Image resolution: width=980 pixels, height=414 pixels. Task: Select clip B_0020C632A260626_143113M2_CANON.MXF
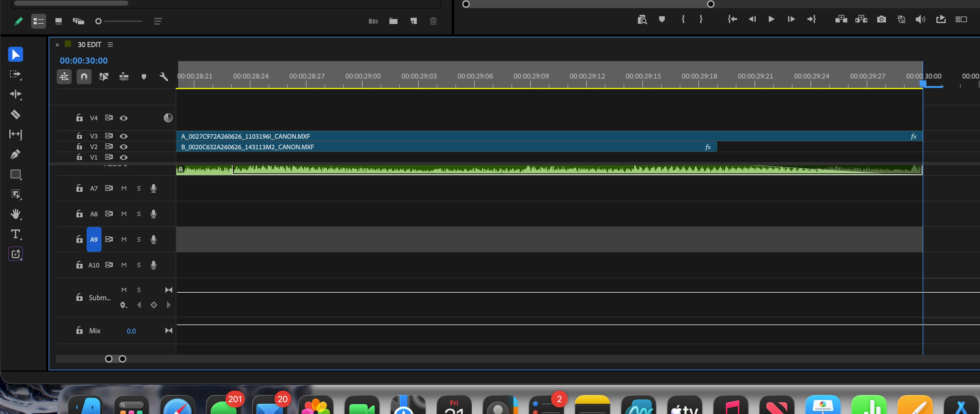coord(447,147)
